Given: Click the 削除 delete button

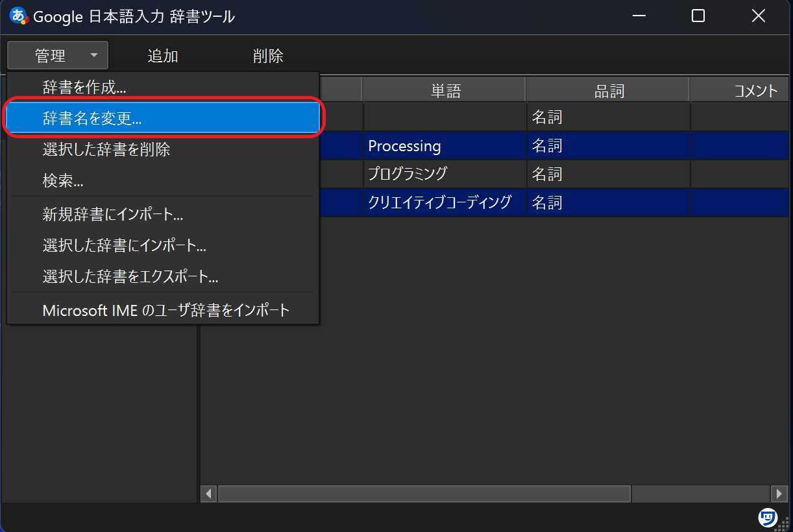Looking at the screenshot, I should pos(267,56).
